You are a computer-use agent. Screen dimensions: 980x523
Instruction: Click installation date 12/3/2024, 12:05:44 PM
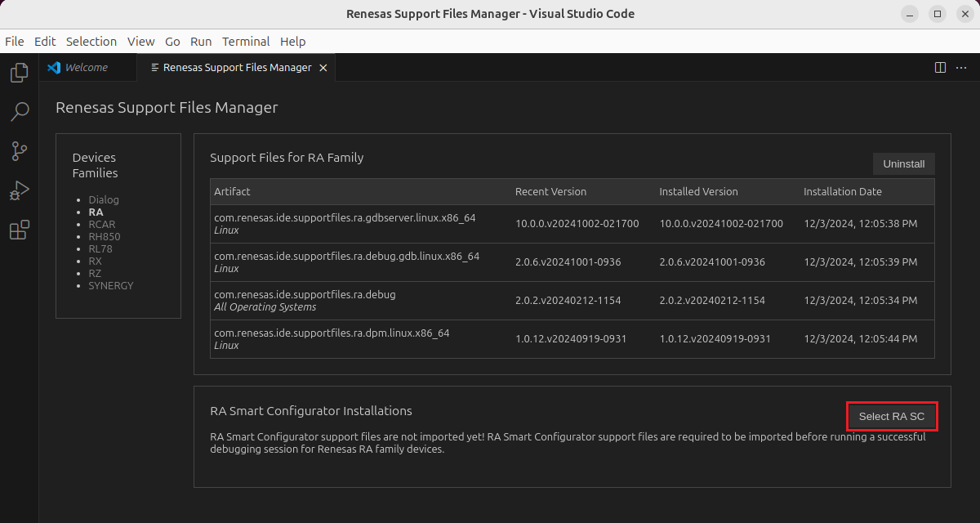[861, 338]
